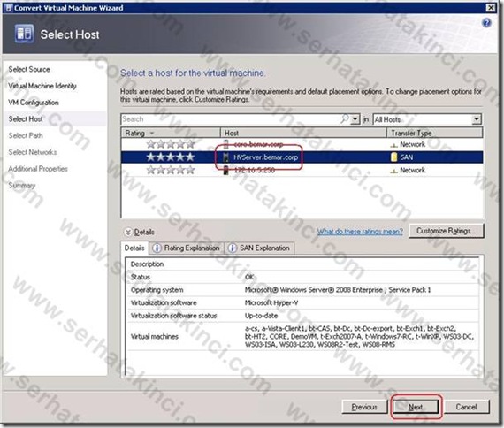The height and width of the screenshot is (428, 504).
Task: Click the 172.16.5.250 host server icon
Action: 226,170
